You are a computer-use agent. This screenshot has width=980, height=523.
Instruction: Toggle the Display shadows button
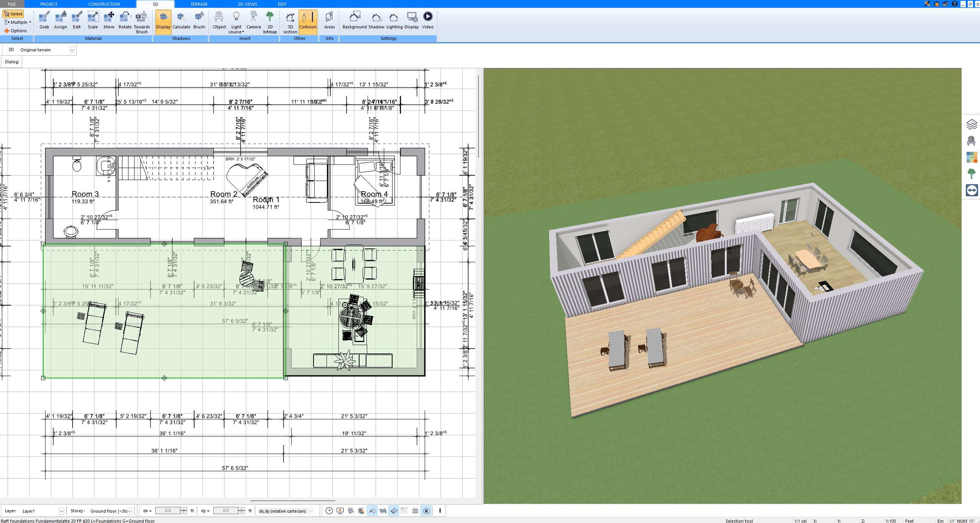tap(163, 22)
